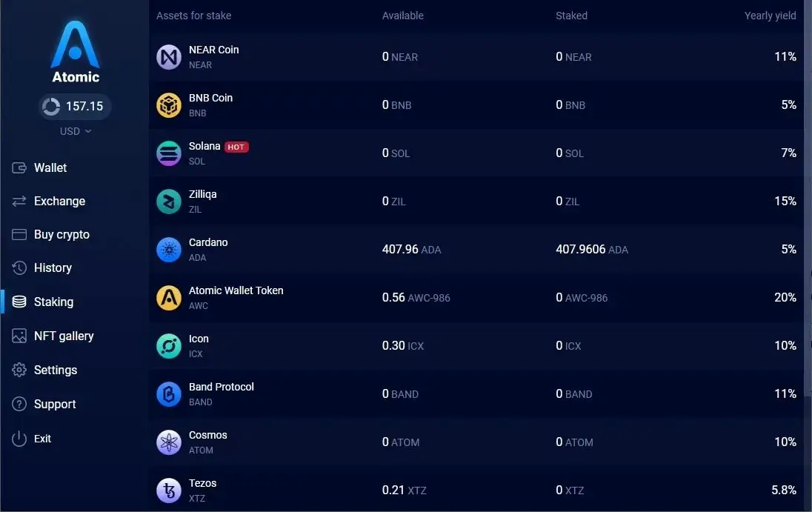
Task: Click the Solana coin icon
Action: [169, 153]
